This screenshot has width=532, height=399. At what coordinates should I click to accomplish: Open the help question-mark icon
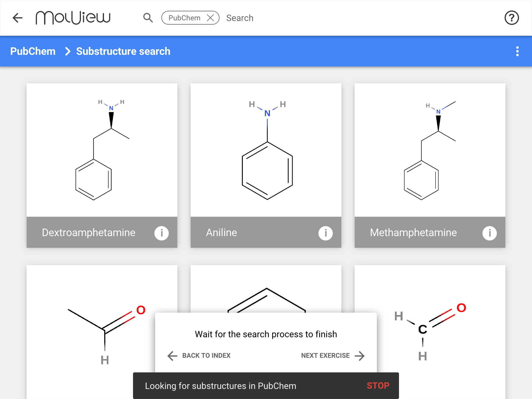click(511, 18)
